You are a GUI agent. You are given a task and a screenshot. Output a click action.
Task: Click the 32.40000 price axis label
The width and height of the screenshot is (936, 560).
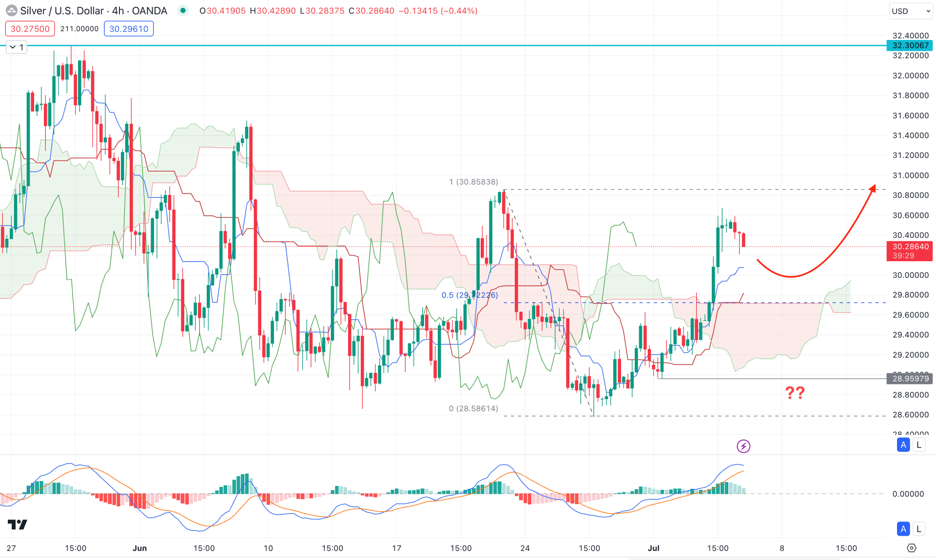[910, 36]
